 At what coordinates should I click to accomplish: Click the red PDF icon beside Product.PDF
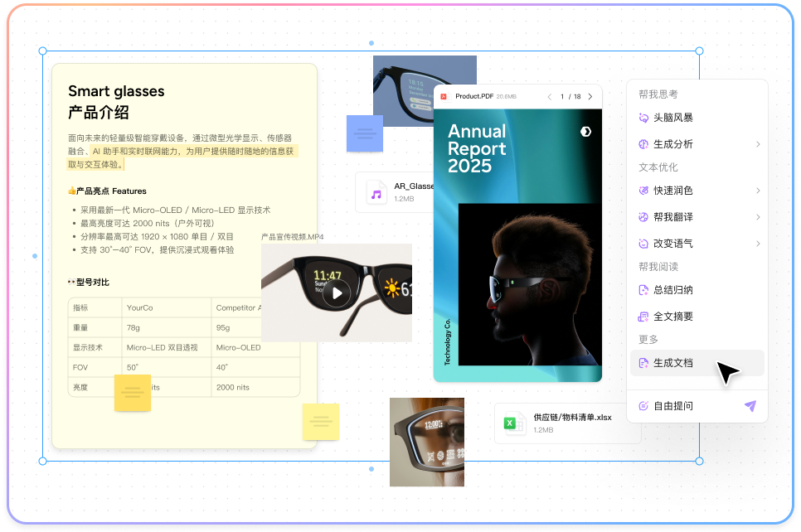tap(444, 97)
